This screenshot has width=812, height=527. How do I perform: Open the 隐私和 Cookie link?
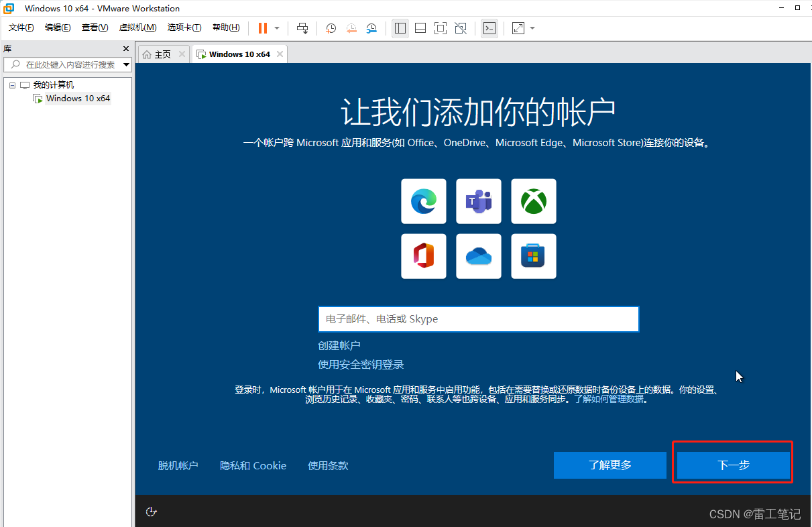(253, 465)
